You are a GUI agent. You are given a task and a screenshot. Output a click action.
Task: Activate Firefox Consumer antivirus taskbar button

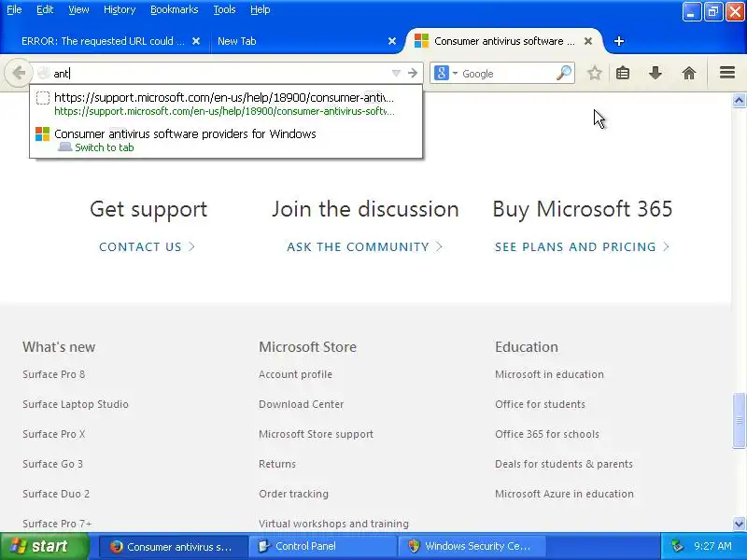click(x=174, y=547)
